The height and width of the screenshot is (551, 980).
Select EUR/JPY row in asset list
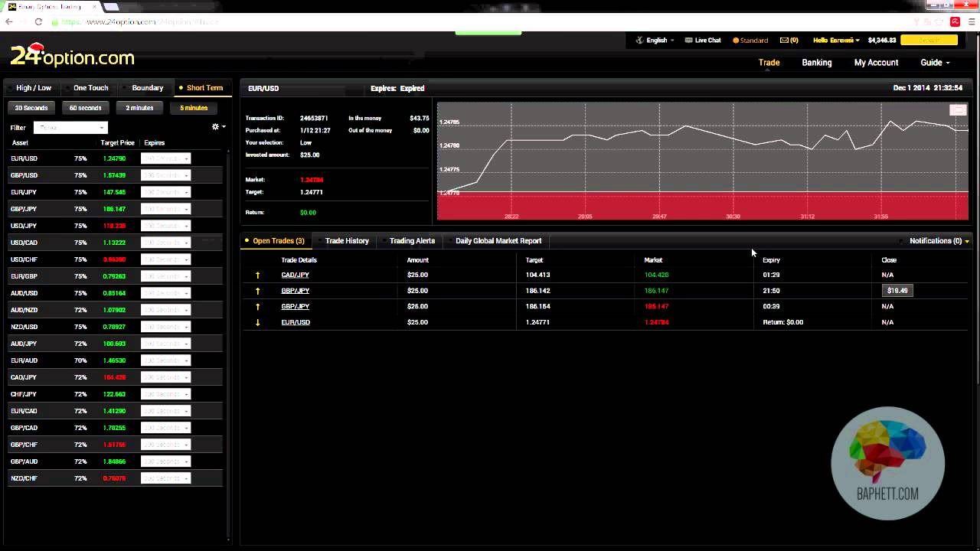point(115,192)
